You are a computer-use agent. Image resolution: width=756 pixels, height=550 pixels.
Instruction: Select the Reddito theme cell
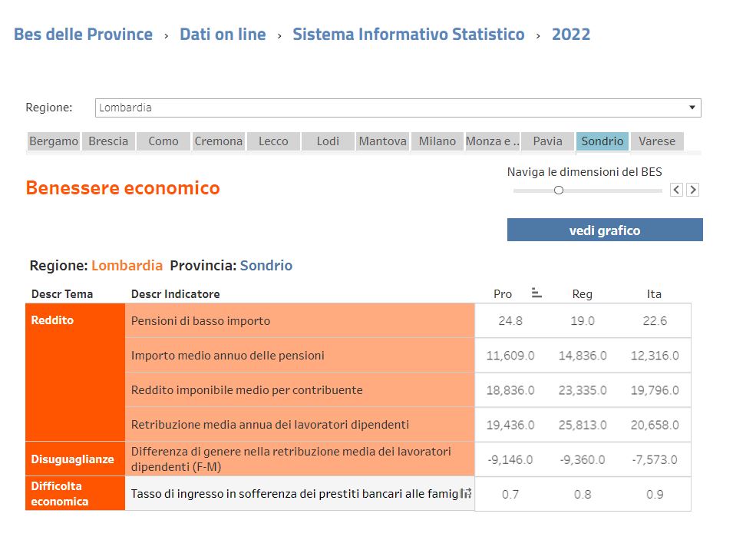[x=75, y=372]
